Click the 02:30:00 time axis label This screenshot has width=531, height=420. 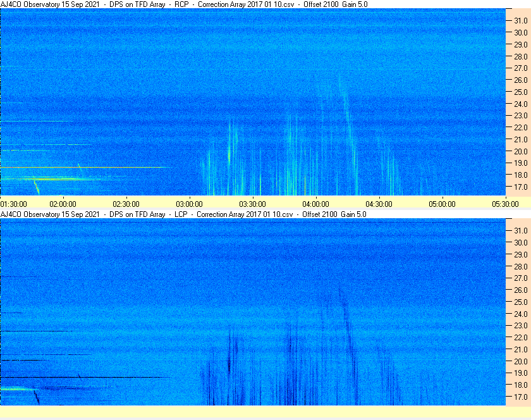pyautogui.click(x=126, y=204)
